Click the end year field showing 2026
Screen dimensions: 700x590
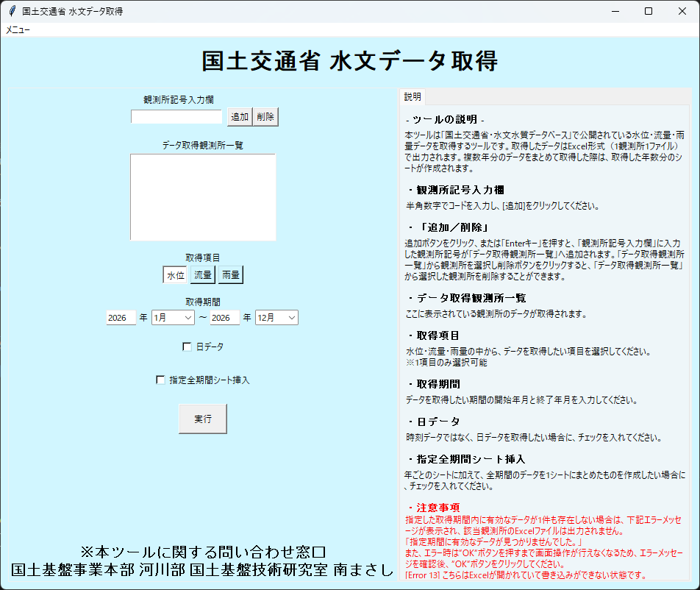[225, 317]
